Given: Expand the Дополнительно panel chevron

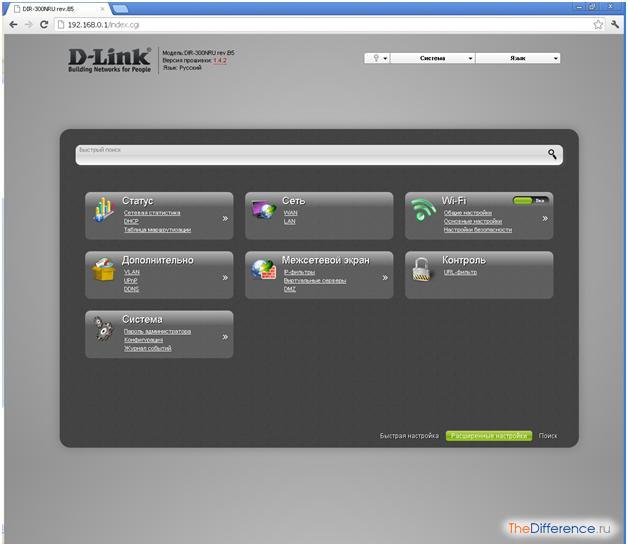Looking at the screenshot, I should (225, 277).
